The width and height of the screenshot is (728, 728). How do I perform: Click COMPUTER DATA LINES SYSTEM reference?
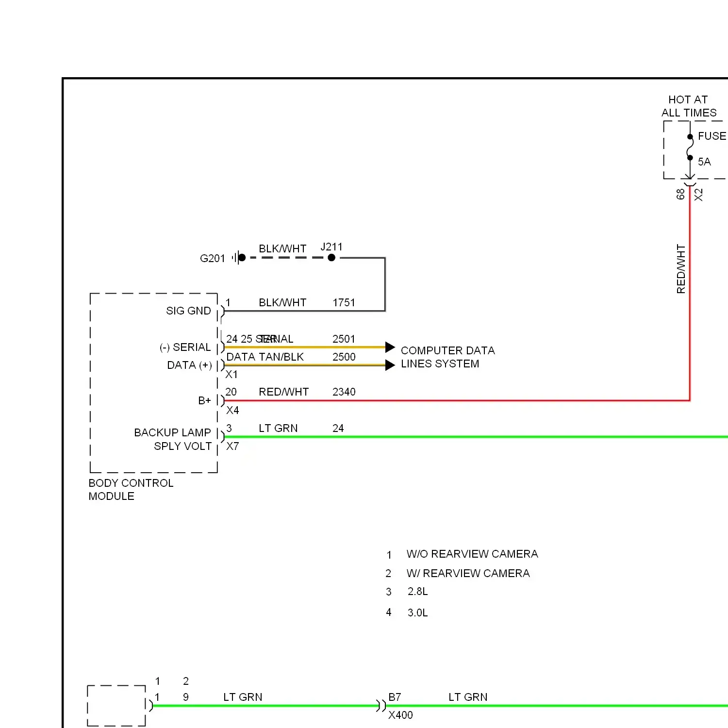(448, 357)
